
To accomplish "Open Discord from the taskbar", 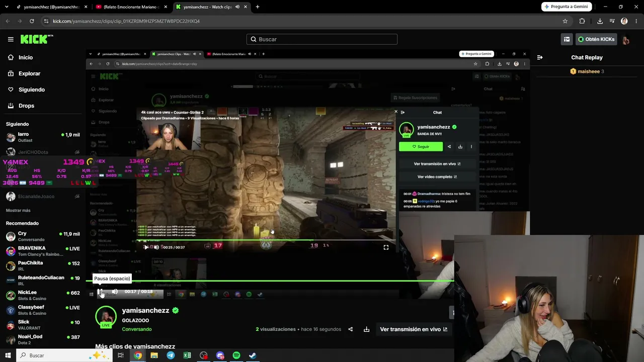I will [220, 355].
